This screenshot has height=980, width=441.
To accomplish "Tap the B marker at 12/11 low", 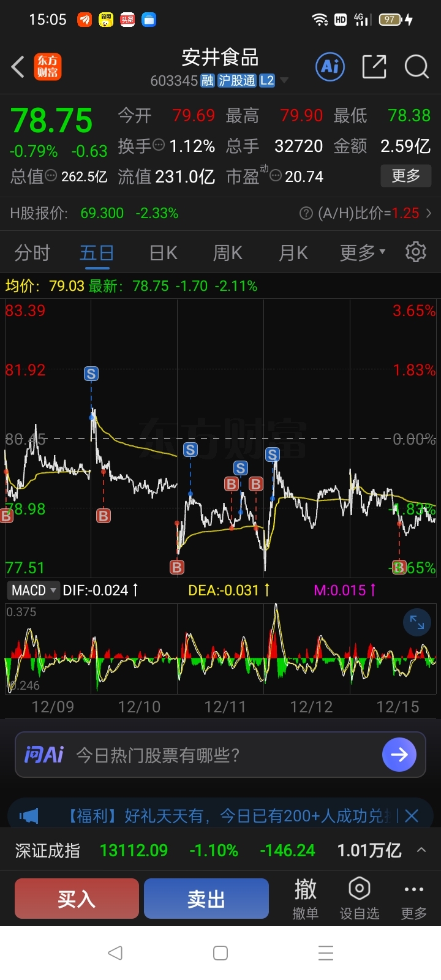I will [x=177, y=567].
